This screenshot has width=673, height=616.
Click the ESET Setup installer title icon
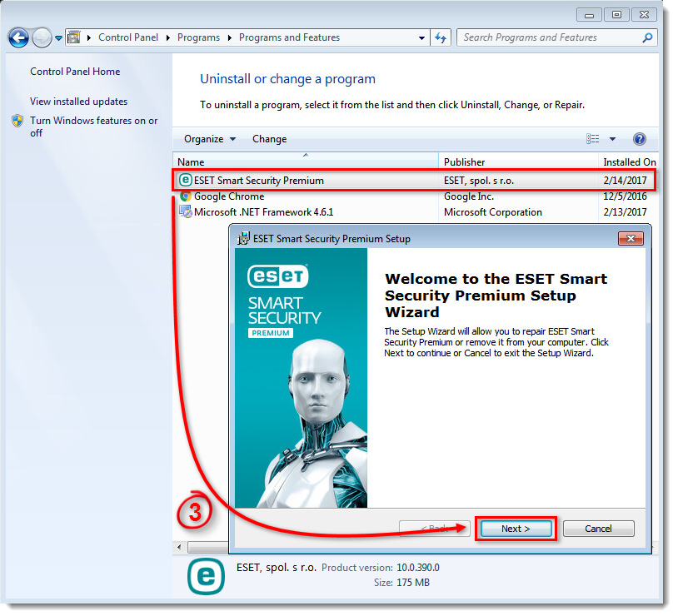(243, 238)
